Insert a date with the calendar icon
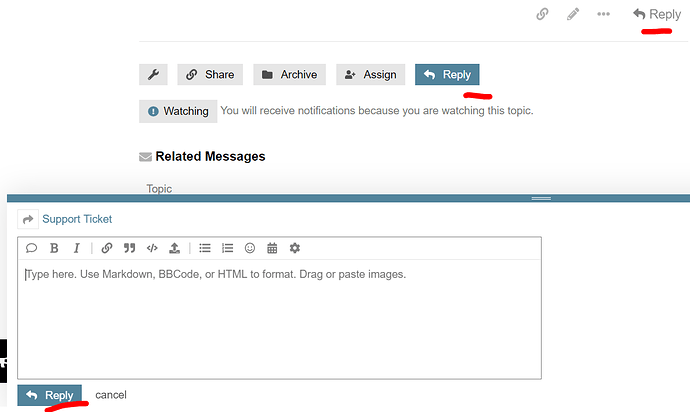Screen dimensions: 690x412 (272, 248)
